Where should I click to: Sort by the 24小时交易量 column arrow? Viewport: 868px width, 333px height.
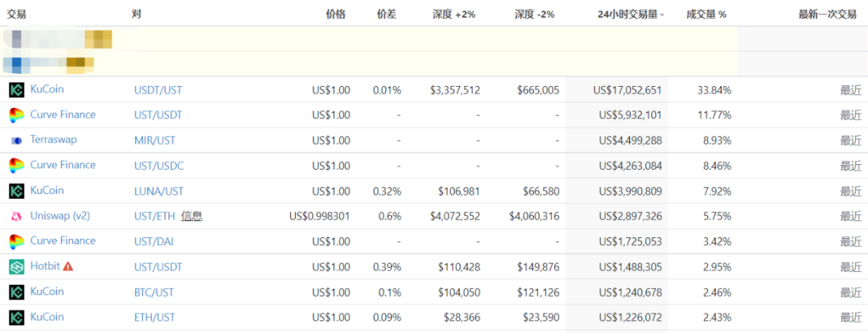click(x=662, y=14)
